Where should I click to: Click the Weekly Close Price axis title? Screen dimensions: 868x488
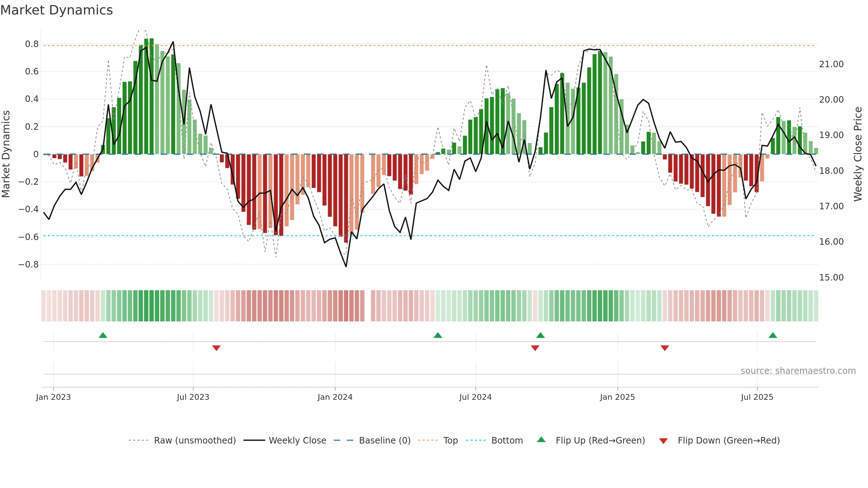pos(858,154)
